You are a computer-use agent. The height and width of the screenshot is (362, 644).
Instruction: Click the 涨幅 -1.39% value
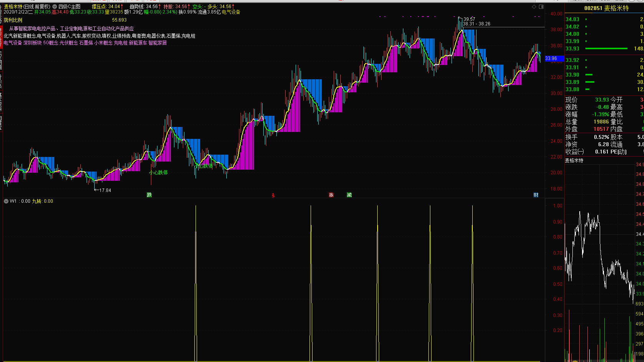pos(601,114)
